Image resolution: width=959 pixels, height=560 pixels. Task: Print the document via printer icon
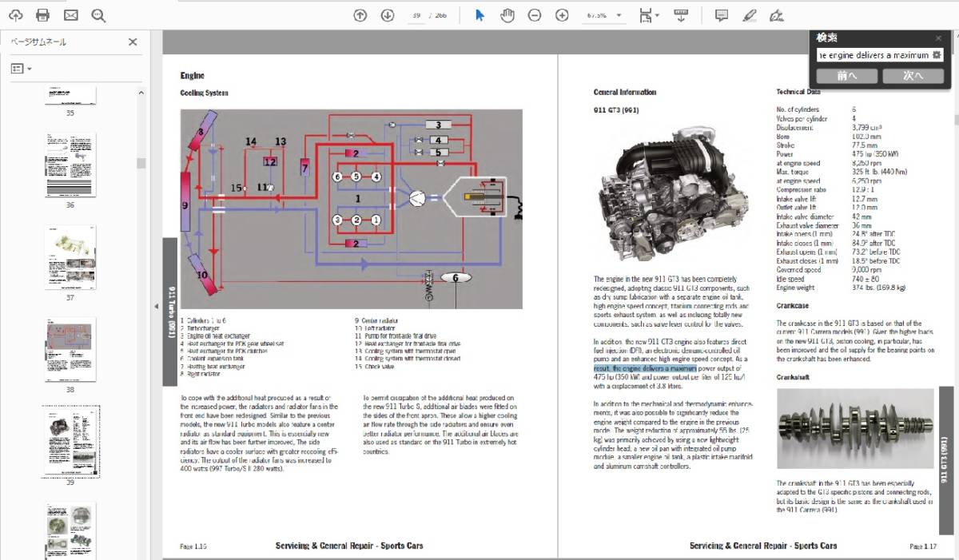point(43,15)
